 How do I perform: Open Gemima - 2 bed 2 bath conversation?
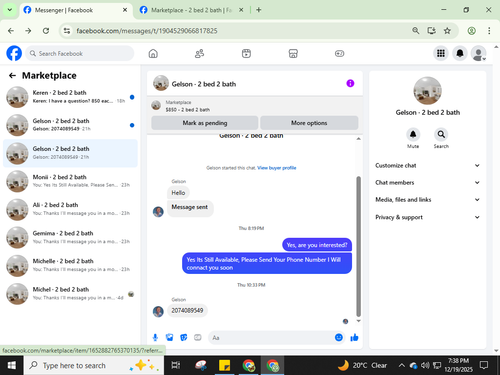[70, 237]
